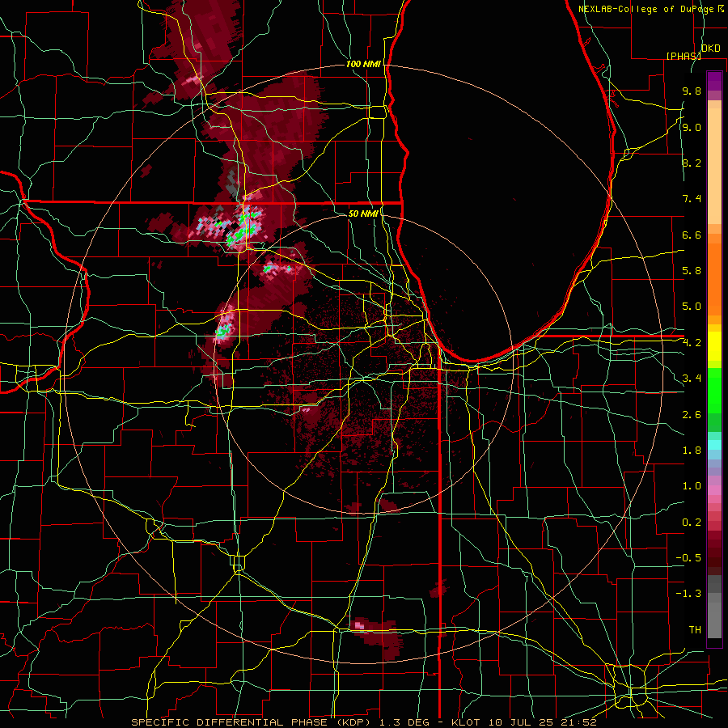Click the 6.6 legend value
This screenshot has height=728, width=728.
(692, 235)
